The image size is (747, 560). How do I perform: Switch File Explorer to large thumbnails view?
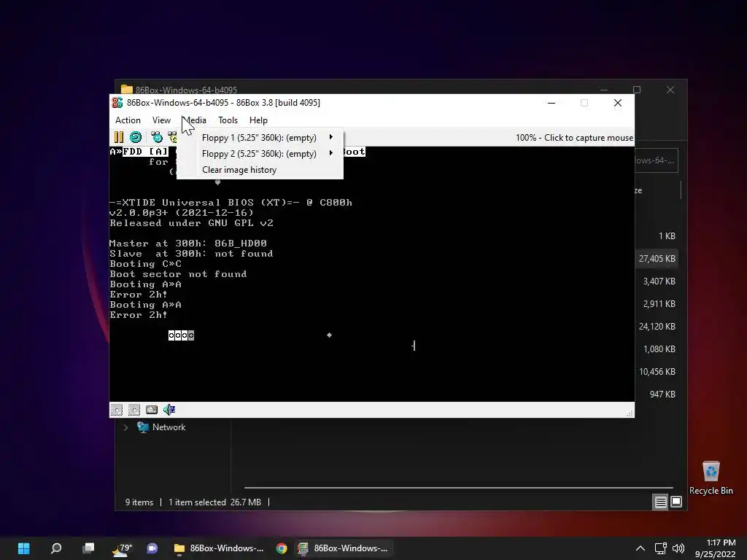676,502
